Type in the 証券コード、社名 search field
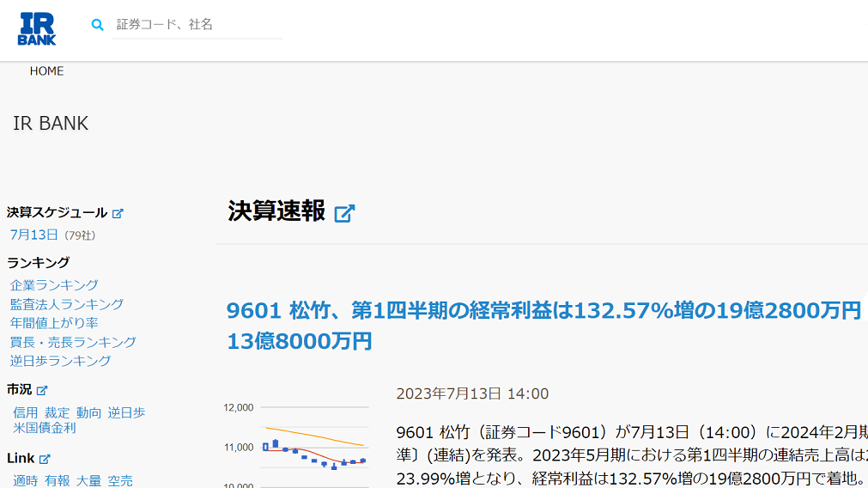Image resolution: width=868 pixels, height=488 pixels. (197, 25)
